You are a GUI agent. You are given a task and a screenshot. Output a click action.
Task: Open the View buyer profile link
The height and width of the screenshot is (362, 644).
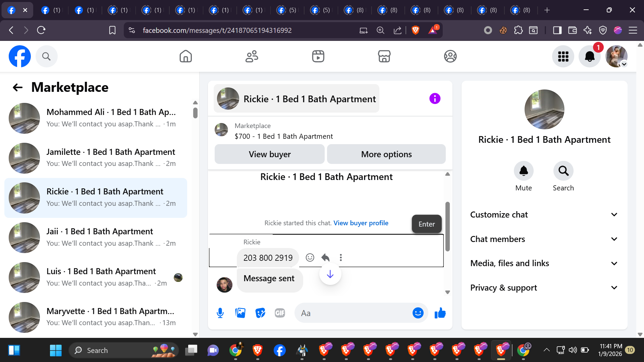coord(361,223)
